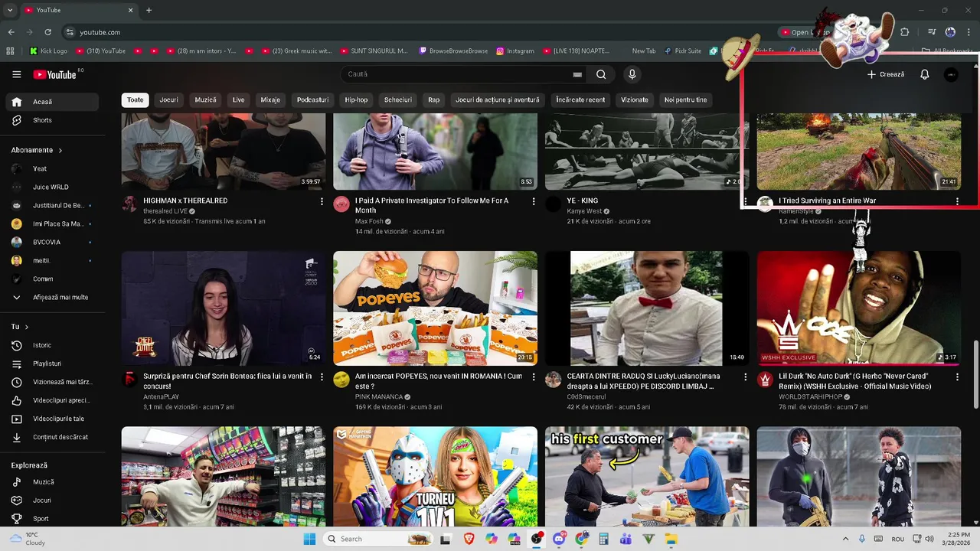
Task: Open Instagram bookmark
Action: pos(515,51)
